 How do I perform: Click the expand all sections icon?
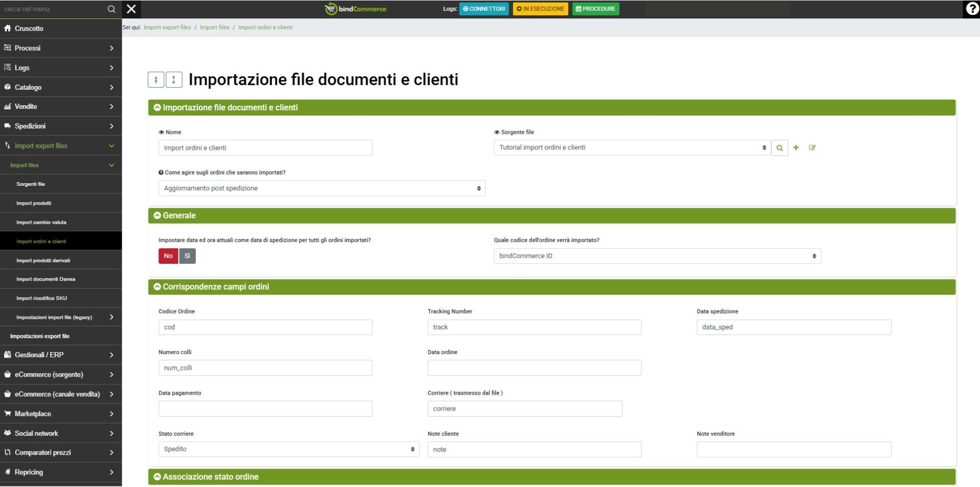[174, 80]
